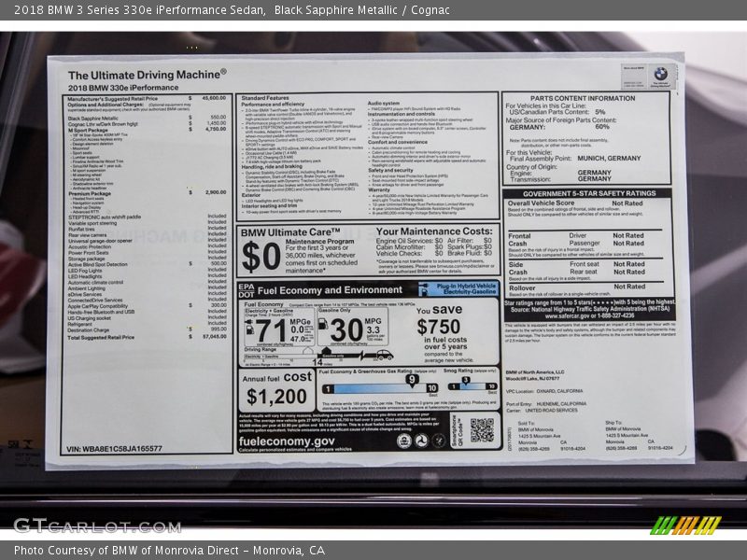Click the smartphone QR code square
747x560 pixels.
[x=482, y=430]
